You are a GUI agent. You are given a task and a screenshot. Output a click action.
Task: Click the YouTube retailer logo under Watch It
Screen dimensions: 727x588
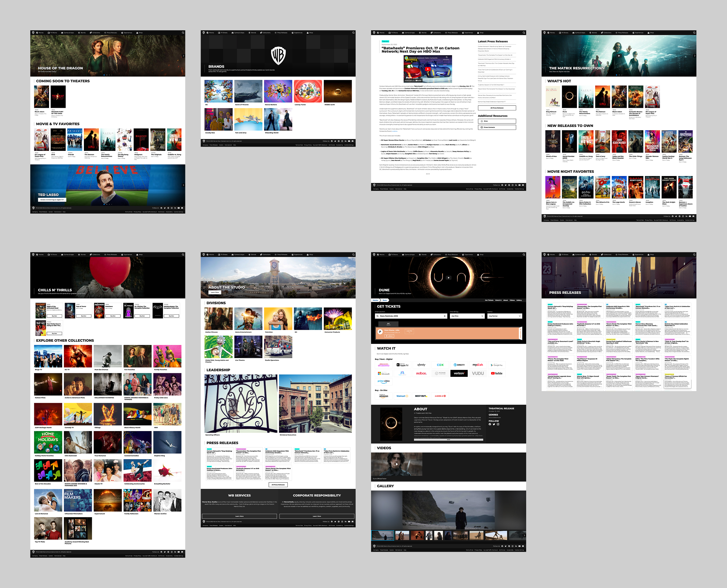[x=496, y=373]
